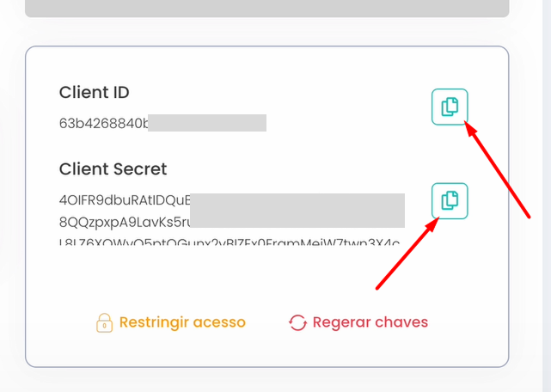The height and width of the screenshot is (392, 551).
Task: Click the padlock icon beside Restringir acesso
Action: click(x=104, y=323)
